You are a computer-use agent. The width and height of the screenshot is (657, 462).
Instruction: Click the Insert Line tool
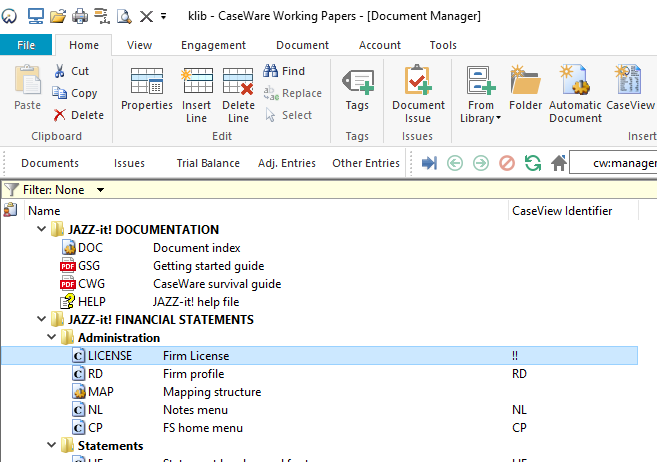click(x=196, y=95)
